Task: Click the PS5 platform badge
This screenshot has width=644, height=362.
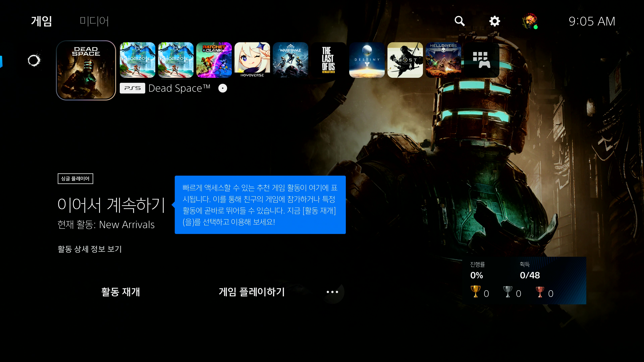Action: 132,88
